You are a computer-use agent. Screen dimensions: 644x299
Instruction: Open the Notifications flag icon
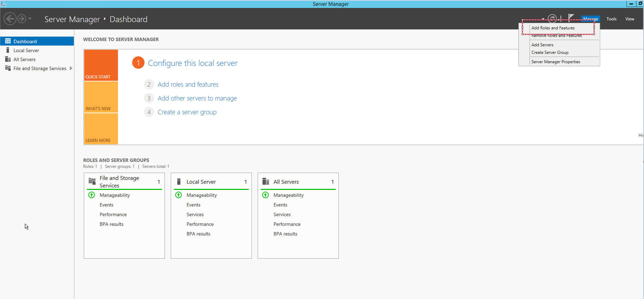(x=571, y=17)
